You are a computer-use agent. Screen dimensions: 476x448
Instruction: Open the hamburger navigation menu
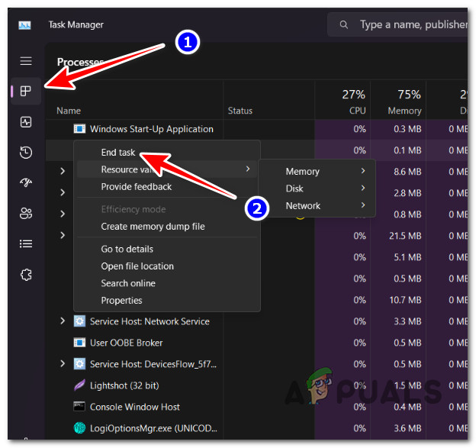[x=26, y=61]
